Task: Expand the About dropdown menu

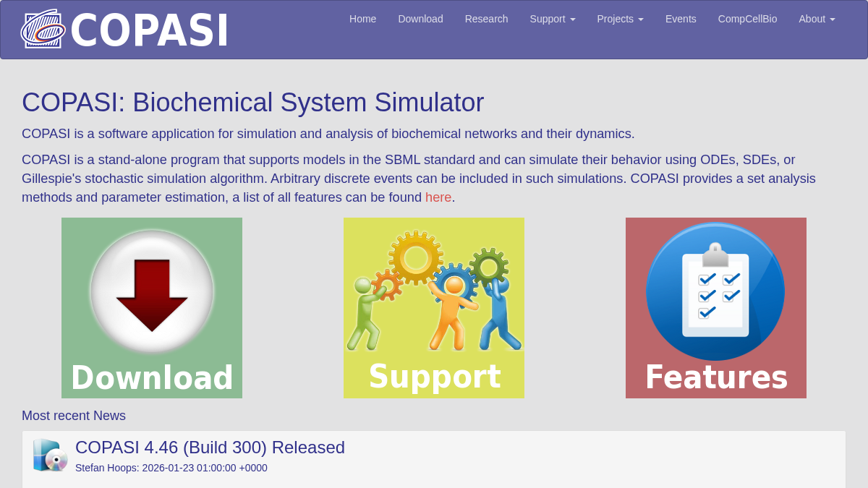Action: (817, 19)
